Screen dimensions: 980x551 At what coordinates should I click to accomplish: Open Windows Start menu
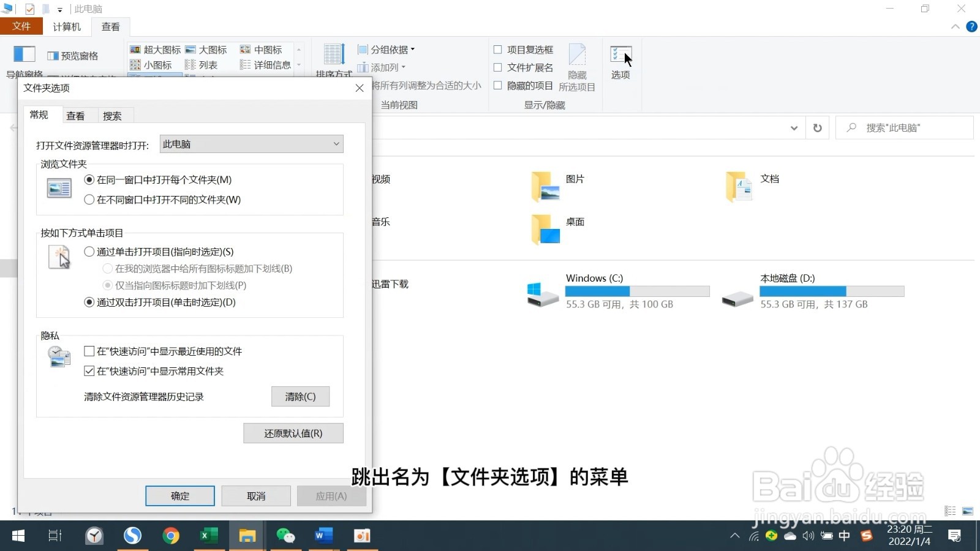[x=18, y=536]
